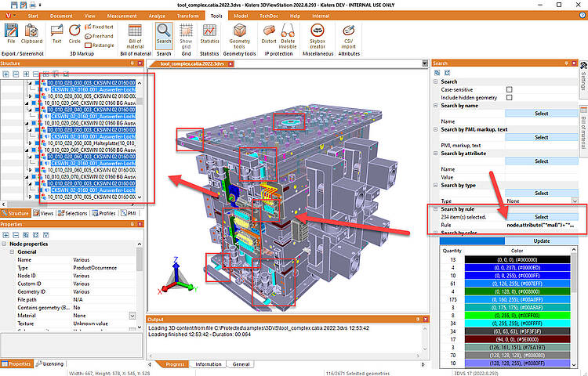Image resolution: width=588 pixels, height=376 pixels.
Task: Activate the Search tool in ribbon
Action: point(164,34)
